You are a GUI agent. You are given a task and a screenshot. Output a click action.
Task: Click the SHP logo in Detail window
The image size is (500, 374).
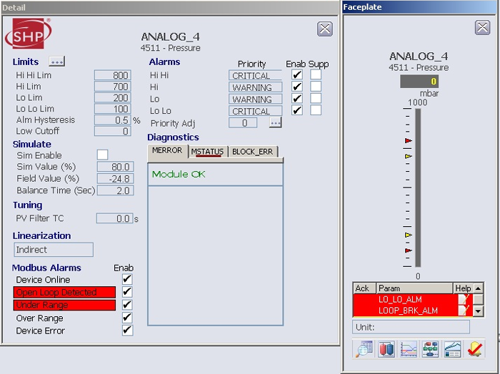(x=28, y=33)
